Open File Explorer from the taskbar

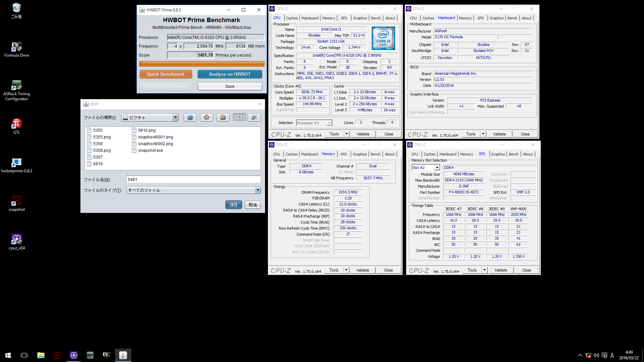point(41,355)
